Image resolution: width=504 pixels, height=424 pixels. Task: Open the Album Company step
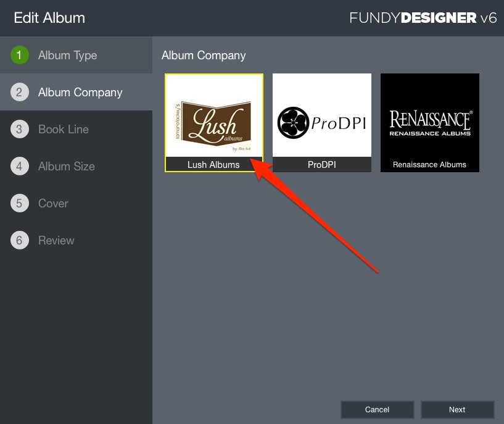[x=76, y=92]
